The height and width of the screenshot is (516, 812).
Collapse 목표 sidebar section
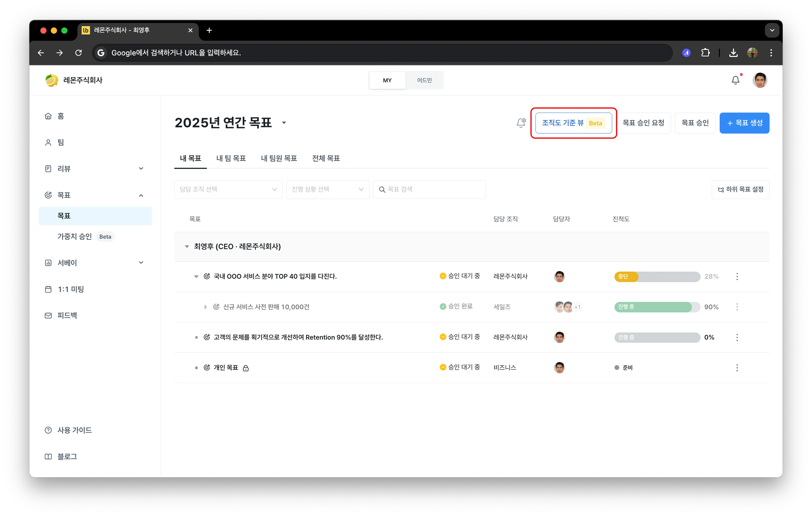click(x=141, y=195)
